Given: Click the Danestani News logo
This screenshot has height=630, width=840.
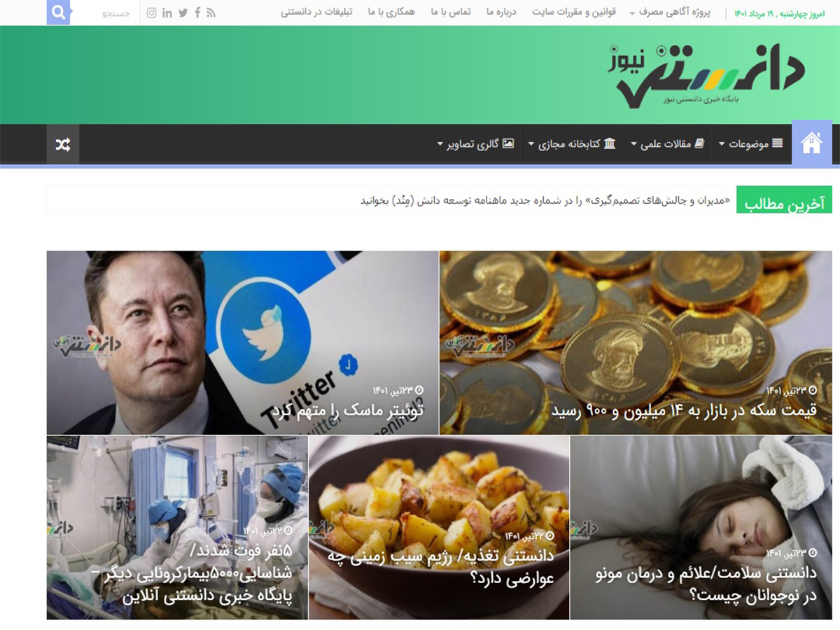Looking at the screenshot, I should tap(706, 76).
